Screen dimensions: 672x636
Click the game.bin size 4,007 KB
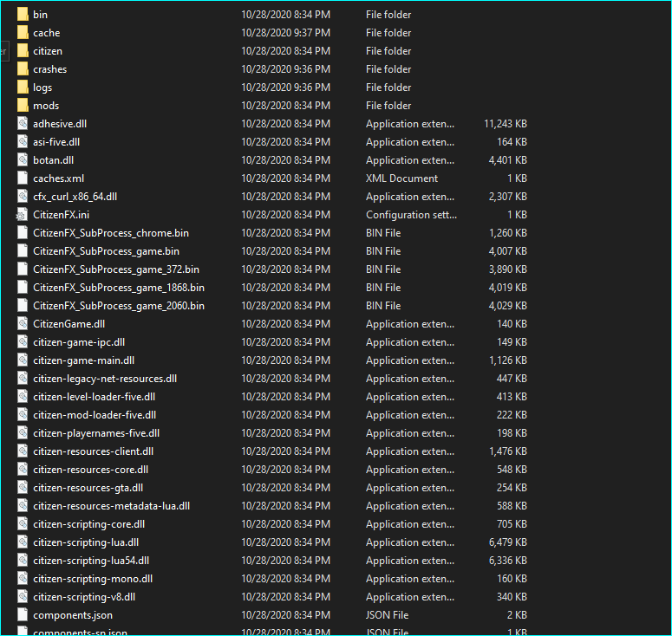pos(508,251)
